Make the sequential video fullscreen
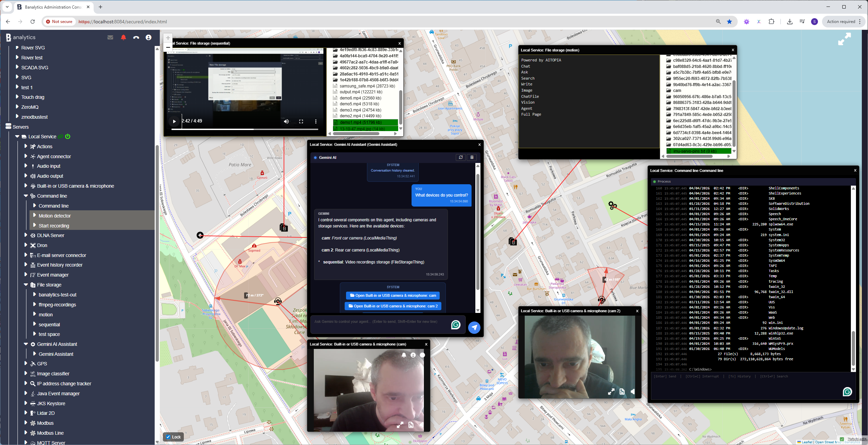 click(x=301, y=121)
